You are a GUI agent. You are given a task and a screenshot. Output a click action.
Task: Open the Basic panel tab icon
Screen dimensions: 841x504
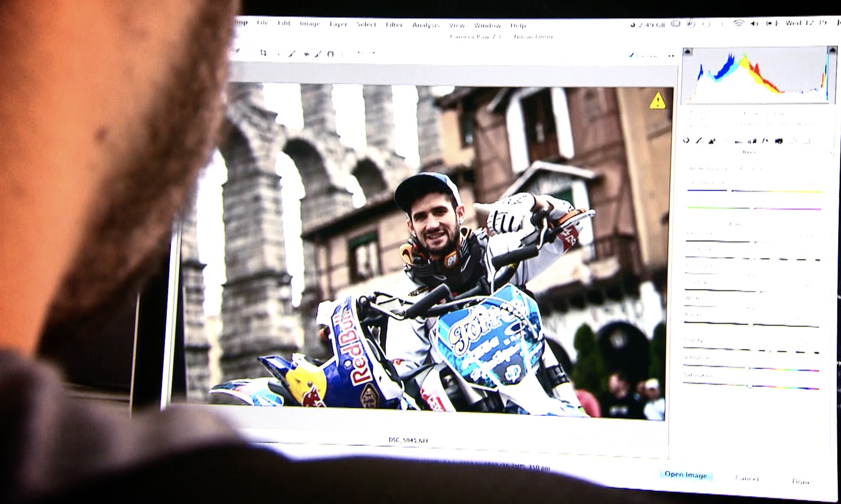click(686, 140)
